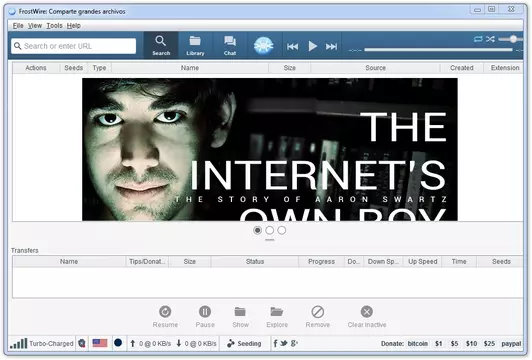Skip to the next track

[x=331, y=46]
